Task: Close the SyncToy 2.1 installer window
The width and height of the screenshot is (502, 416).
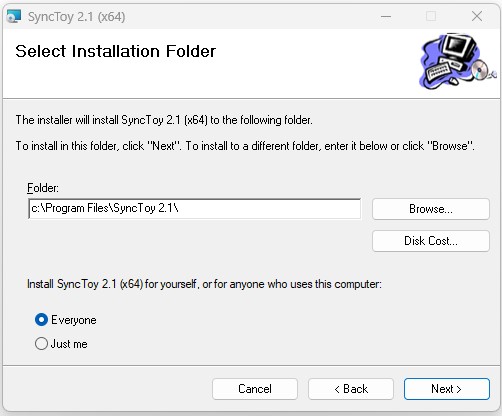Action: point(477,16)
